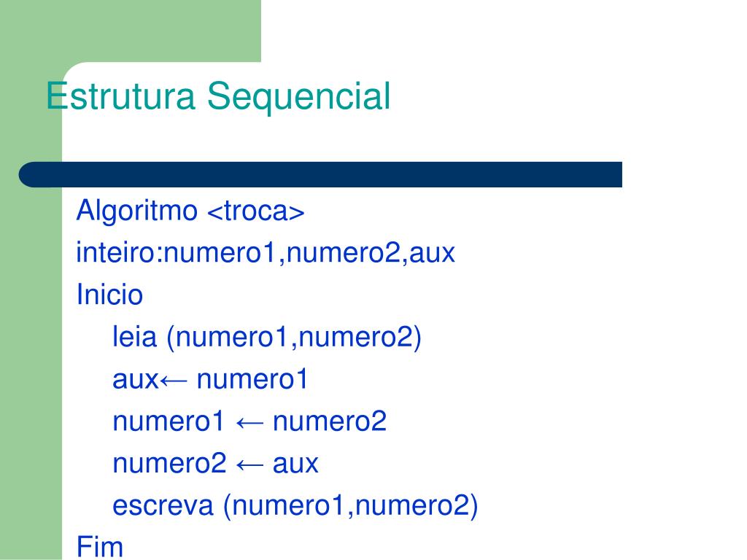Click the arrow after 'aux' in the first assignment

point(174,381)
